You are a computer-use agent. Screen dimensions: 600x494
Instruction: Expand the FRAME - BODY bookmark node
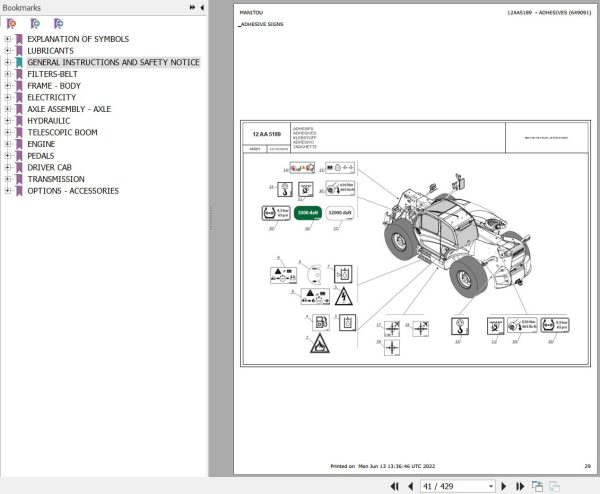click(7, 86)
